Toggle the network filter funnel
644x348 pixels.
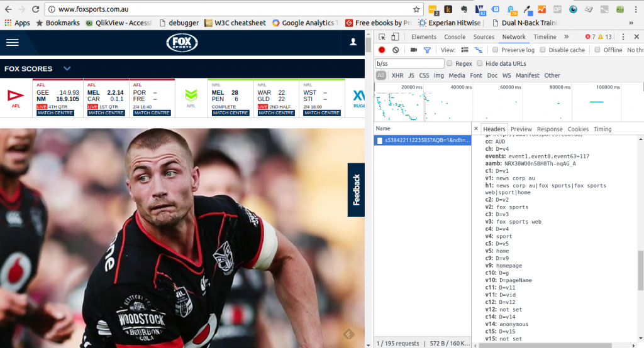pos(427,50)
